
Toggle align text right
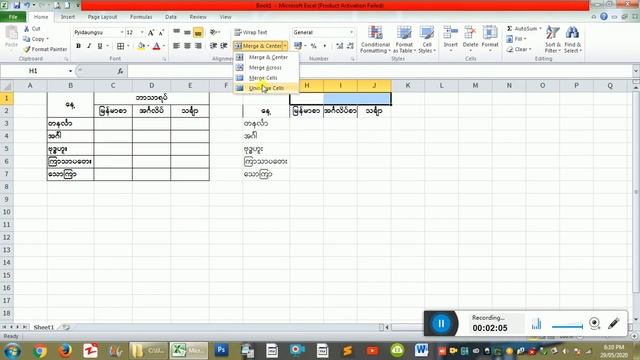click(198, 46)
